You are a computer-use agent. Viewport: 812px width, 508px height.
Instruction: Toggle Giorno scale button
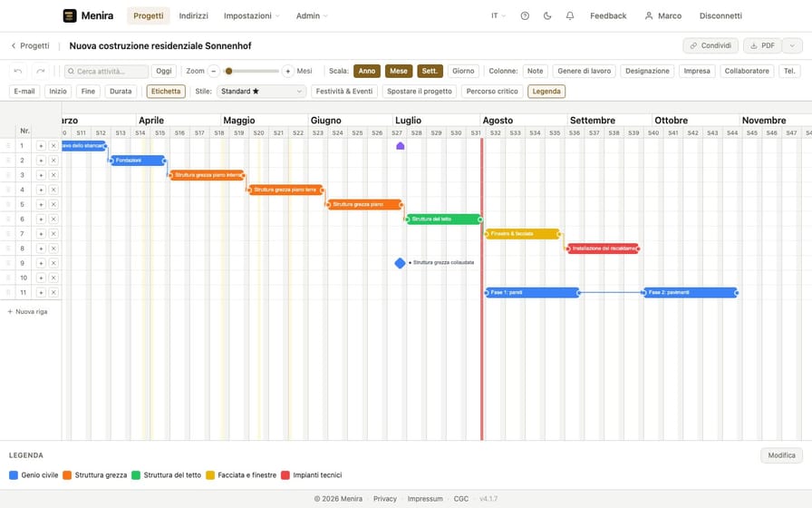coord(463,71)
